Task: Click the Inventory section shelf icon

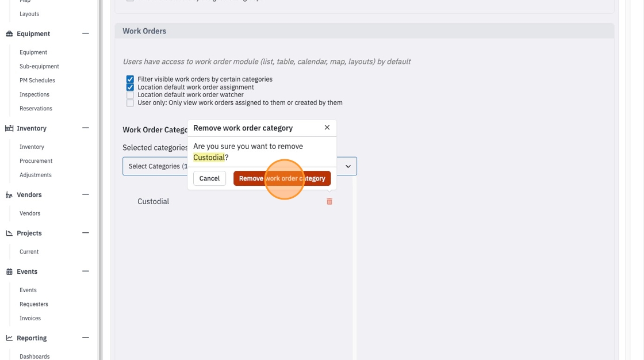Action: coord(9,128)
